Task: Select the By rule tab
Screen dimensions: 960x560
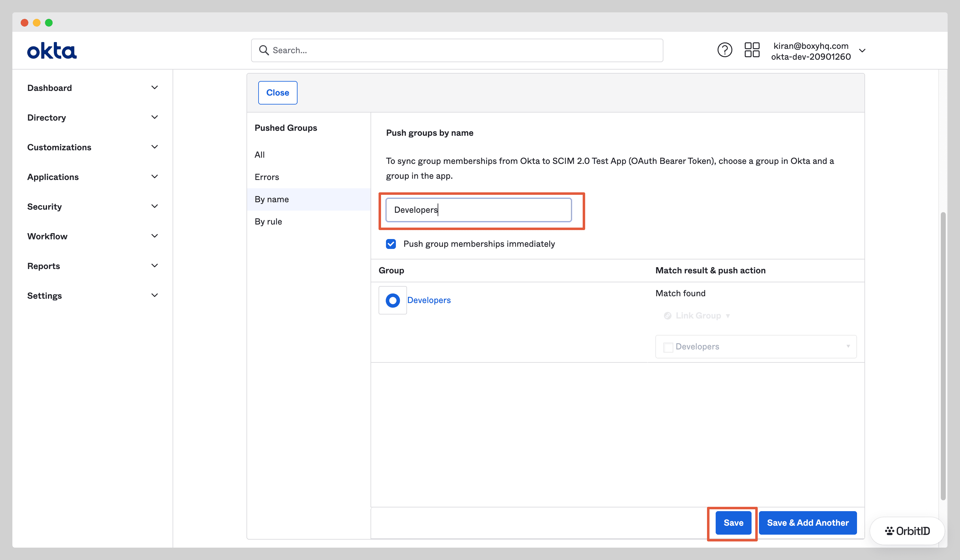Action: click(x=309, y=222)
